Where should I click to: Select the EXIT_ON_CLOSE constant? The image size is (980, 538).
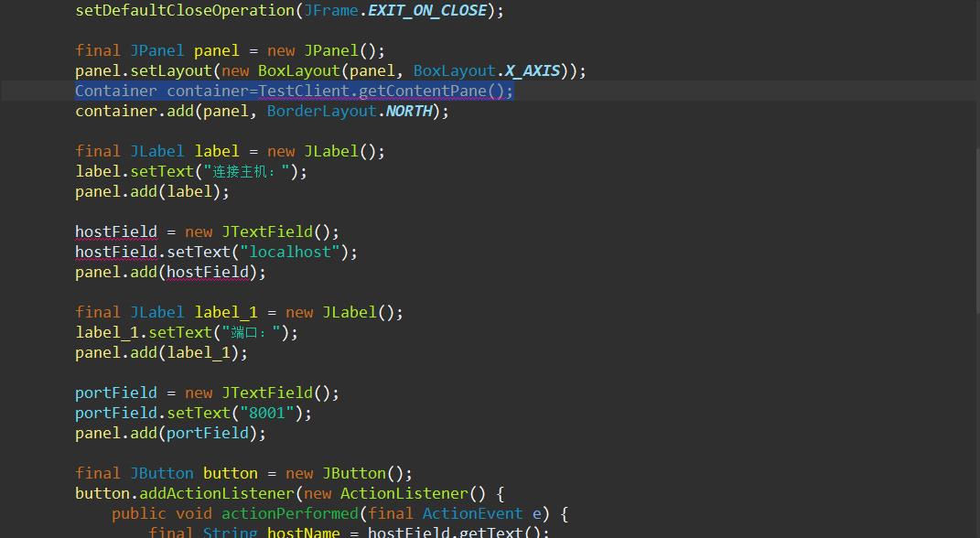tap(427, 11)
